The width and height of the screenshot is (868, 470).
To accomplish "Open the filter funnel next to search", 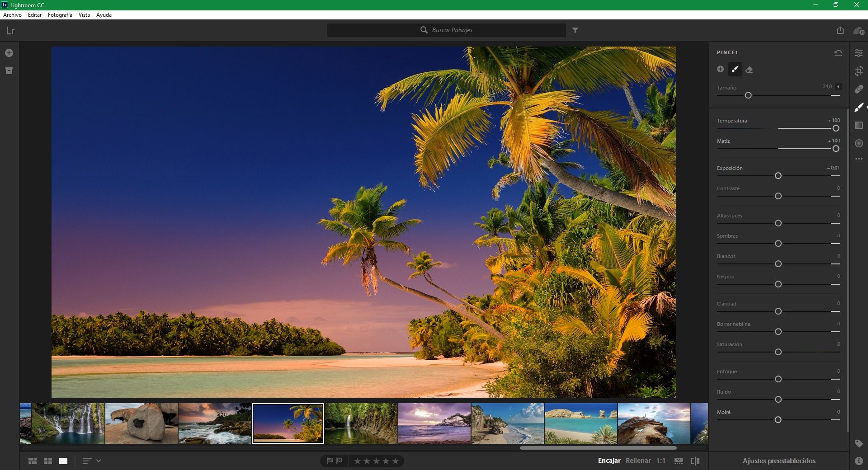I will pyautogui.click(x=575, y=30).
